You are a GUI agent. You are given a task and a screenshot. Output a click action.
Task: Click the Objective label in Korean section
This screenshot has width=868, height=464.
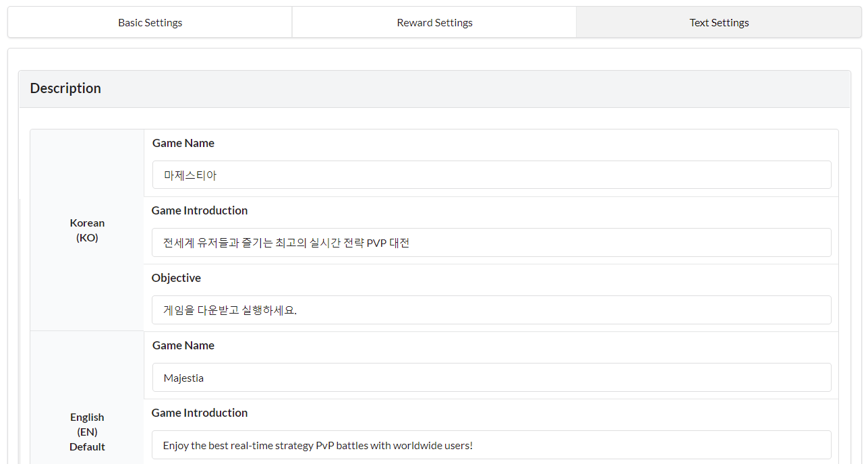(176, 278)
